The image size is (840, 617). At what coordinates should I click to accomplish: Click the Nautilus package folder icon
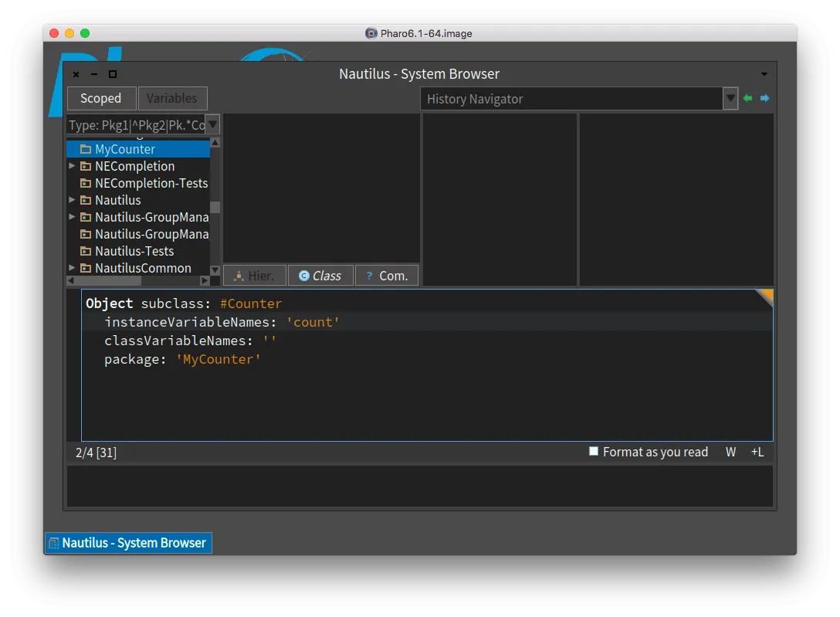(86, 200)
